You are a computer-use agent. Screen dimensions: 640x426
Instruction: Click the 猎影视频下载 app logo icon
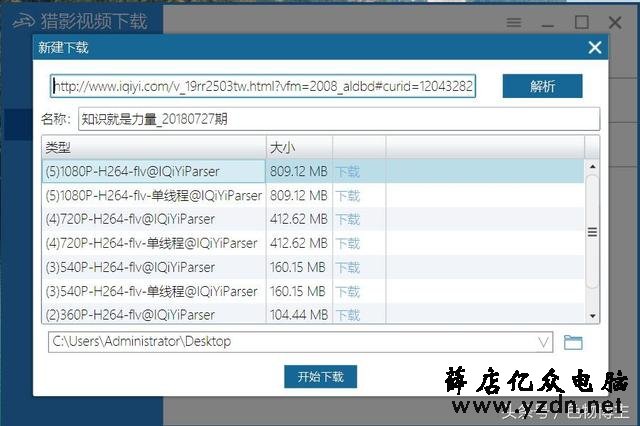coord(23,20)
